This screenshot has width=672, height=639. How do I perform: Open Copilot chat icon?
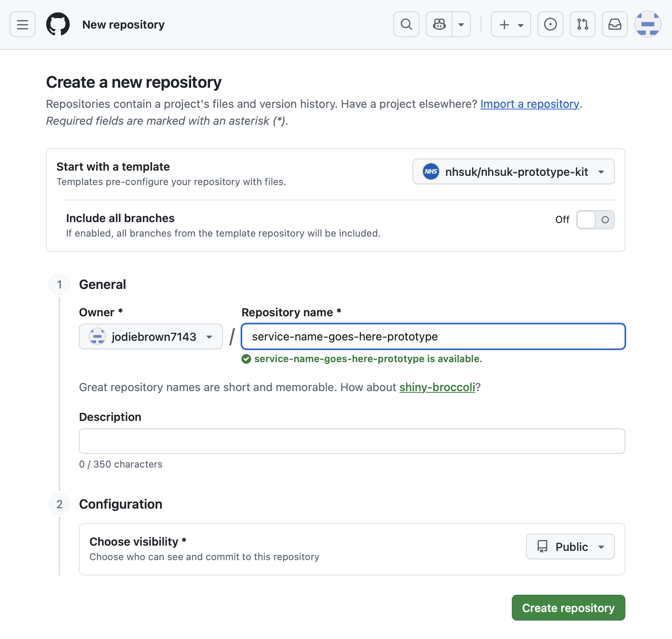pyautogui.click(x=439, y=25)
